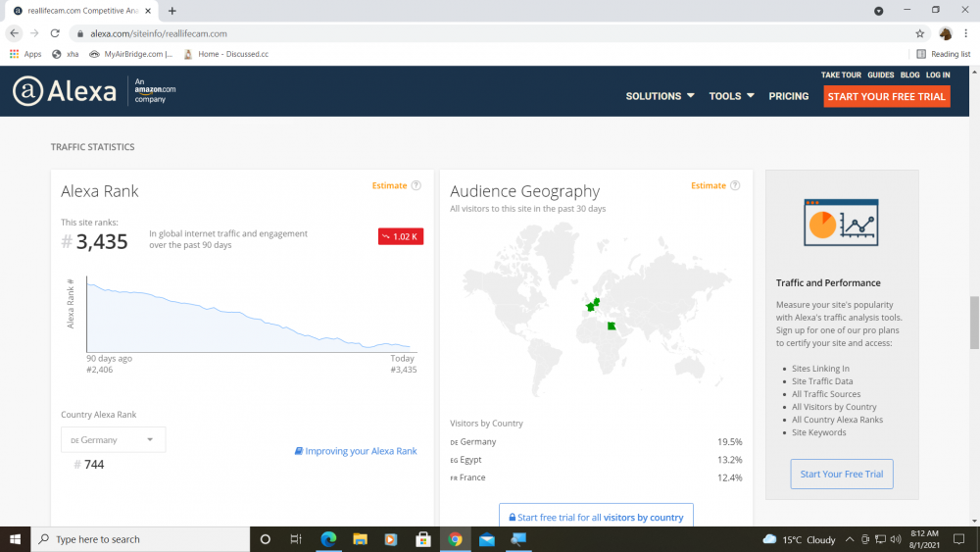Image resolution: width=980 pixels, height=552 pixels.
Task: Expand the Germany country rank dropdown
Action: click(x=113, y=440)
